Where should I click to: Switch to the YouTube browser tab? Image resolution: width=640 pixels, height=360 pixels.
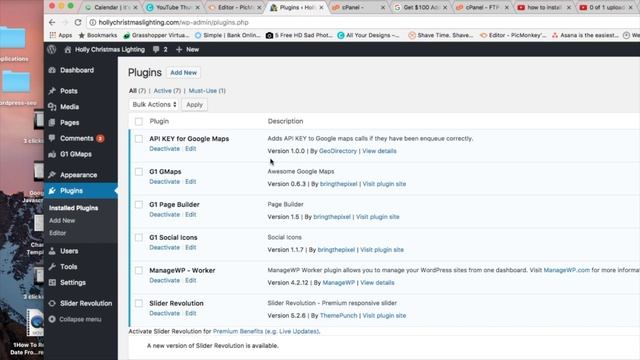pos(173,7)
